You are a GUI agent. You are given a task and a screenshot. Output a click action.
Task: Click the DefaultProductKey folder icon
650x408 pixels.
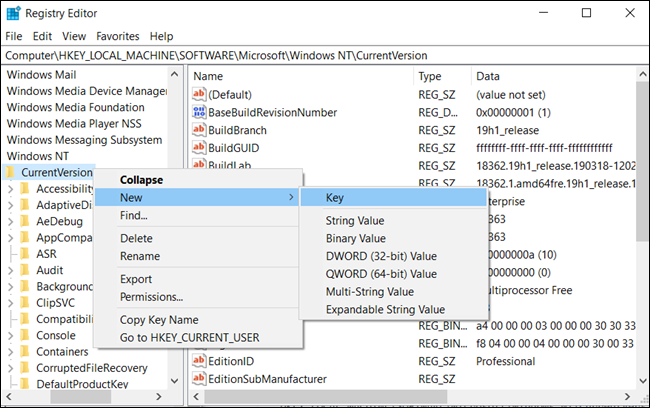pyautogui.click(x=25, y=384)
